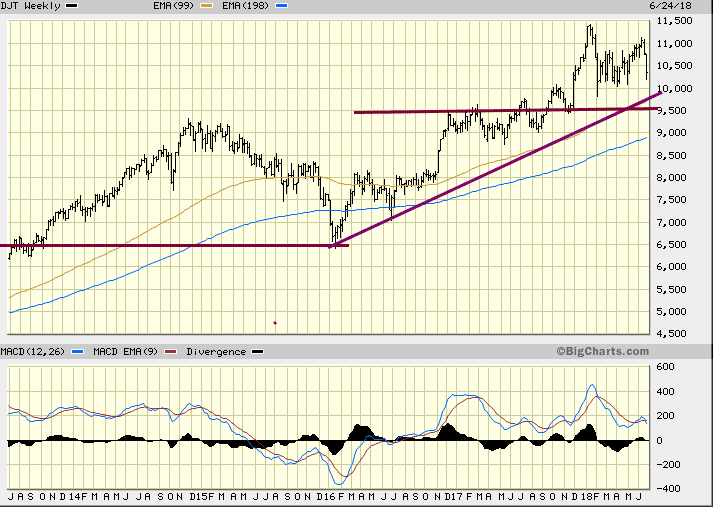Click the 4,500 price axis label
This screenshot has height=507, width=714.
click(x=677, y=334)
